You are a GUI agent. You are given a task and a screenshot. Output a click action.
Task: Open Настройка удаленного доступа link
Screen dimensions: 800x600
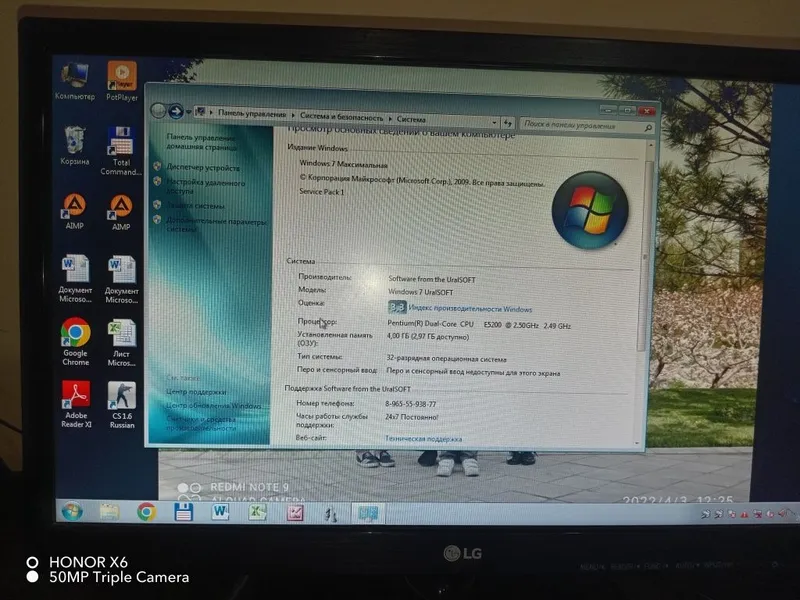point(205,186)
